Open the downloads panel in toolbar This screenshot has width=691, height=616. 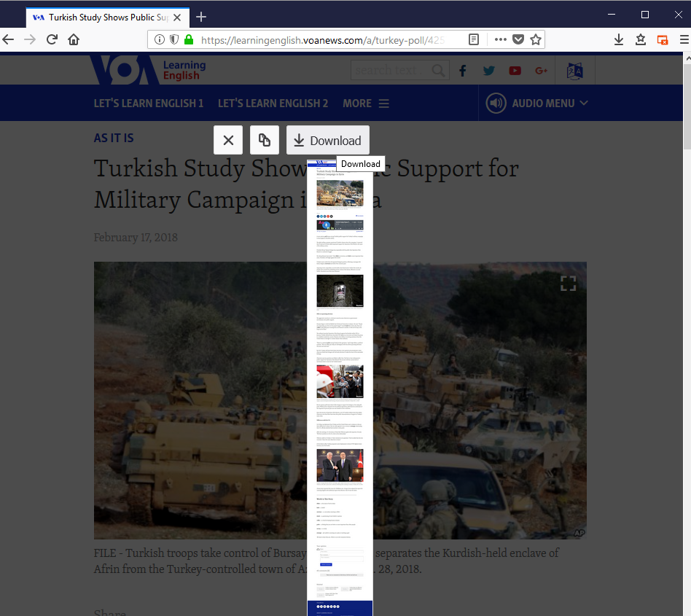(x=619, y=40)
